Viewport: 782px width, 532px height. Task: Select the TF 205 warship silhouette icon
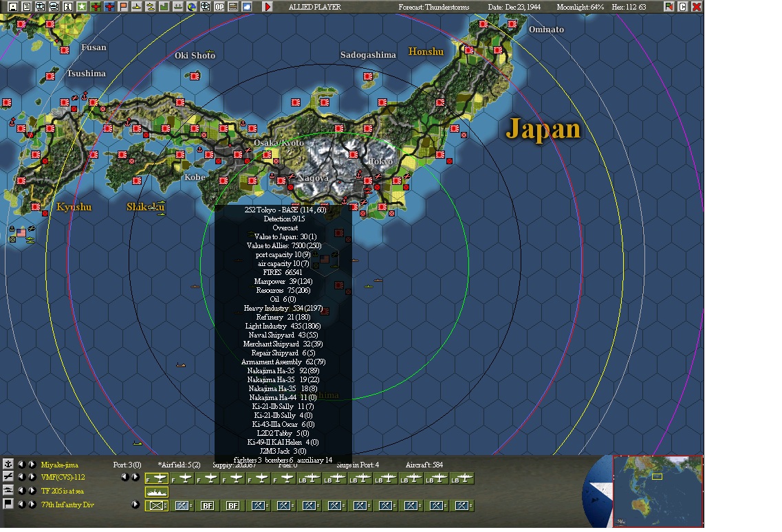pos(157,493)
